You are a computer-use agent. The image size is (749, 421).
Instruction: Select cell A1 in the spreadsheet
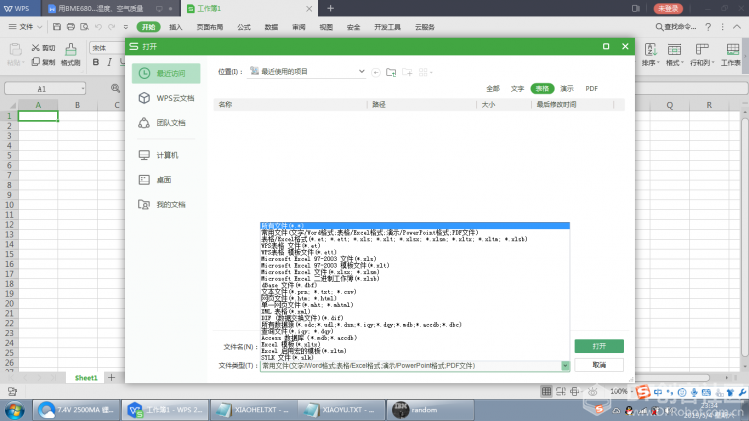click(x=38, y=116)
